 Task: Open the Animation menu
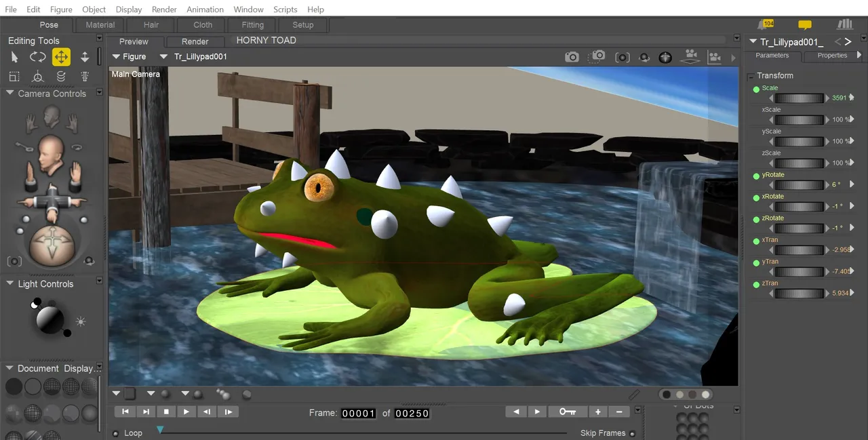205,9
